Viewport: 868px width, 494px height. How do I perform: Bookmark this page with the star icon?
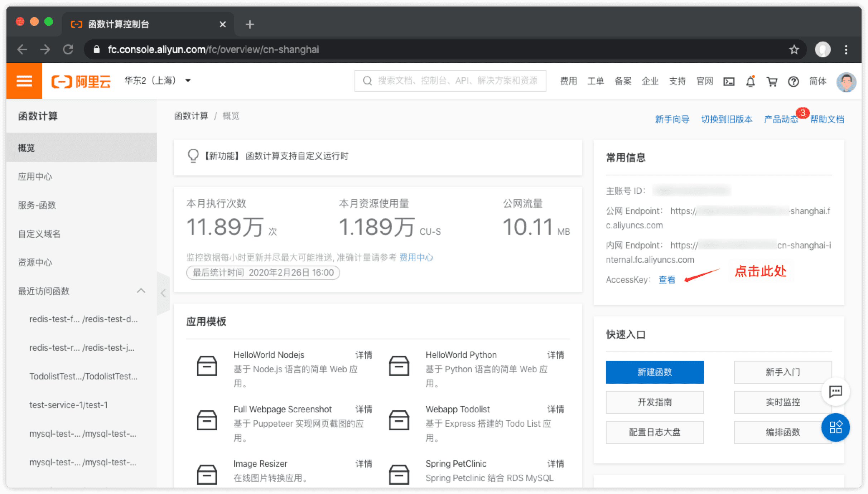794,49
